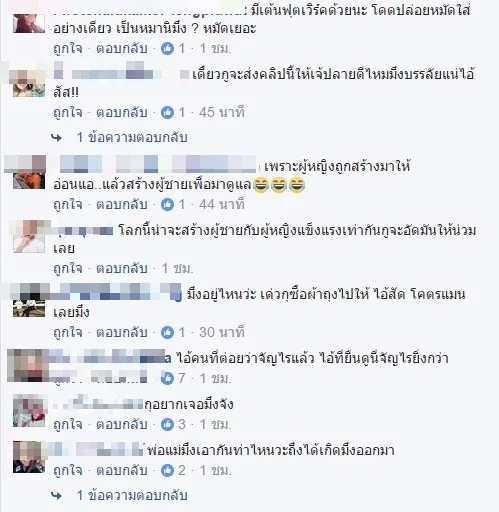Click the like thumb icon on 30 นาที comment
Screen dimensions: 499x512
pyautogui.click(x=167, y=332)
